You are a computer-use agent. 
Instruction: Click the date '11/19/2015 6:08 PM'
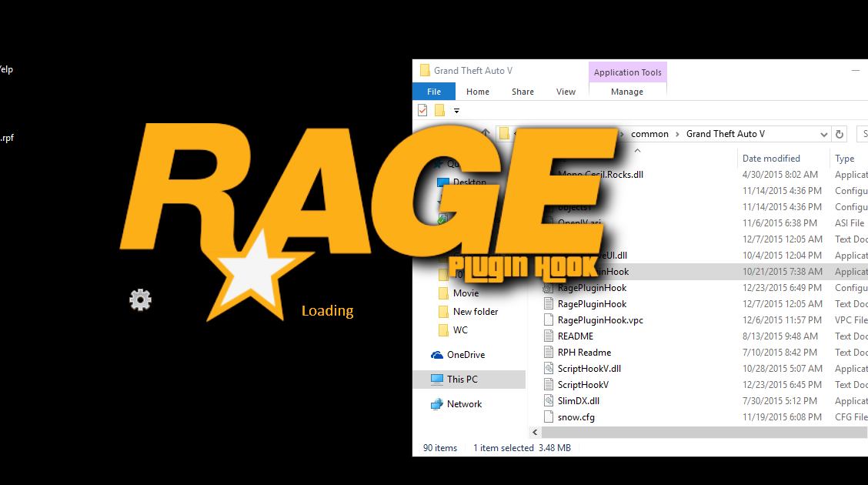[x=782, y=417]
